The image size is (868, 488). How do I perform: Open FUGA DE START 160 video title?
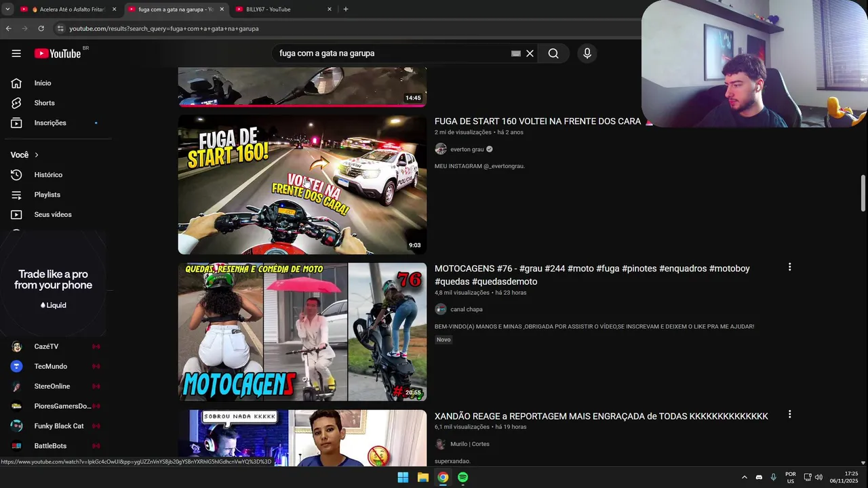point(537,121)
